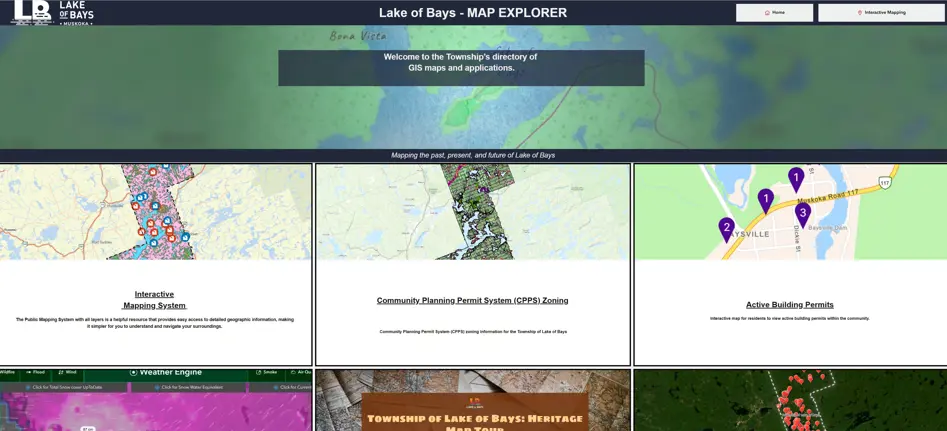Click the Lake of Bays Muskoka logo
The image size is (947, 431).
[x=53, y=13]
